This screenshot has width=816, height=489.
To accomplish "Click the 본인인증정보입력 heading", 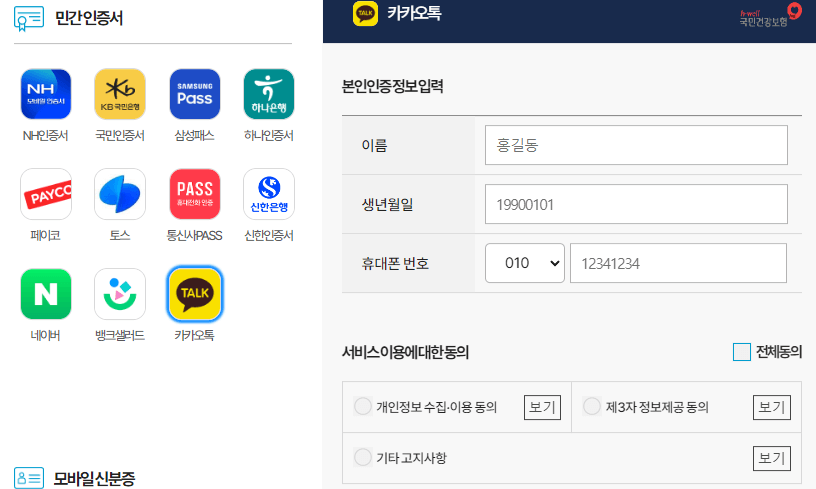I will (392, 86).
